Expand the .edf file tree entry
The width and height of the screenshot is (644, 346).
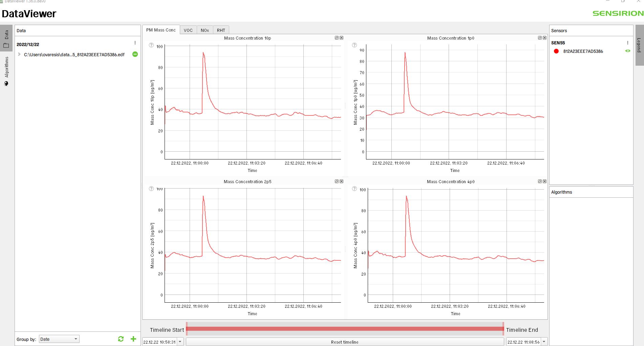tap(19, 54)
